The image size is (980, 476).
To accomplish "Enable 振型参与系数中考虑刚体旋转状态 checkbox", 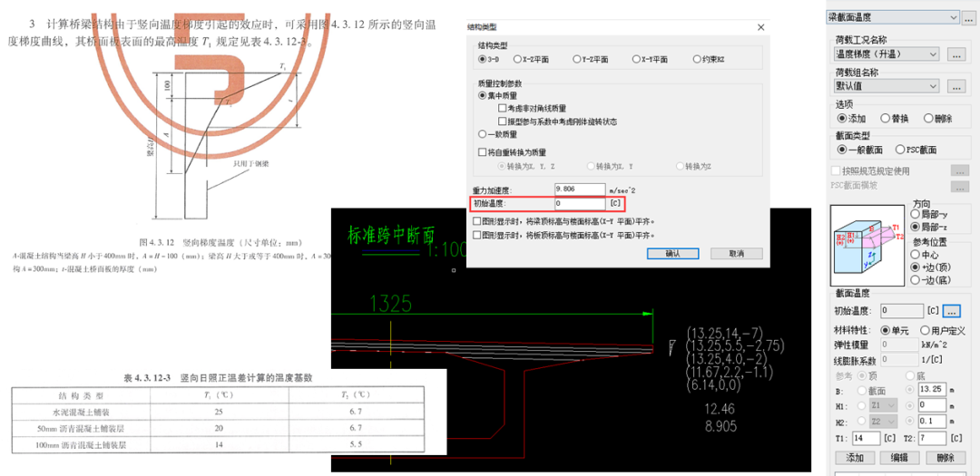I will (x=502, y=121).
